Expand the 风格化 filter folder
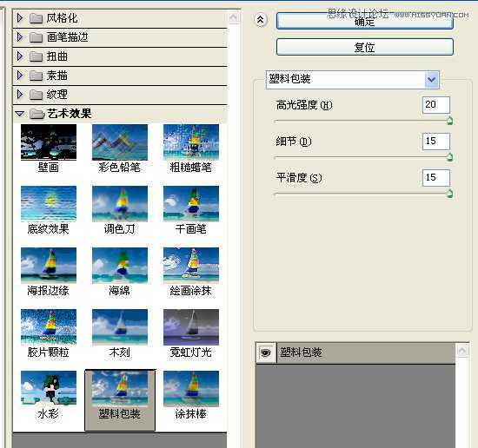This screenshot has width=478, height=448. [20, 18]
